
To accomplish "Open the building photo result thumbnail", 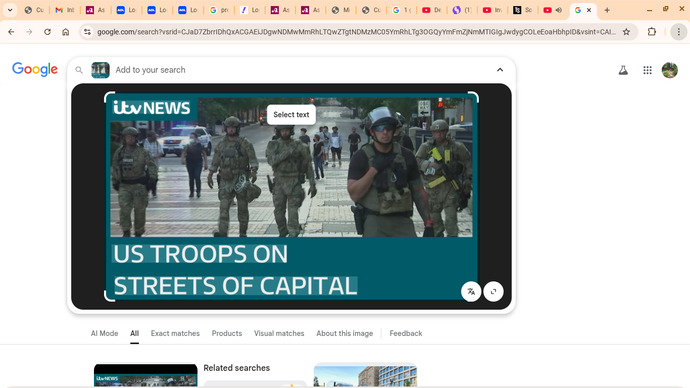I will (x=365, y=375).
